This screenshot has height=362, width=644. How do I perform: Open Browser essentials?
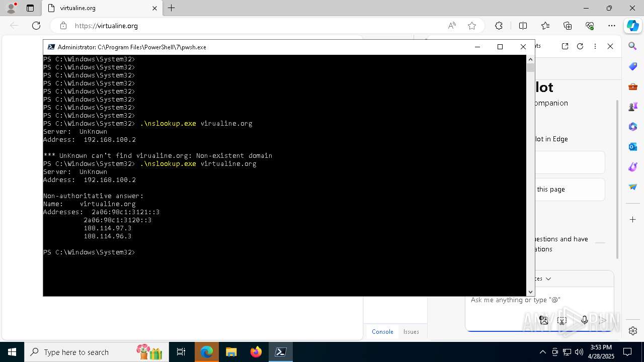click(590, 26)
